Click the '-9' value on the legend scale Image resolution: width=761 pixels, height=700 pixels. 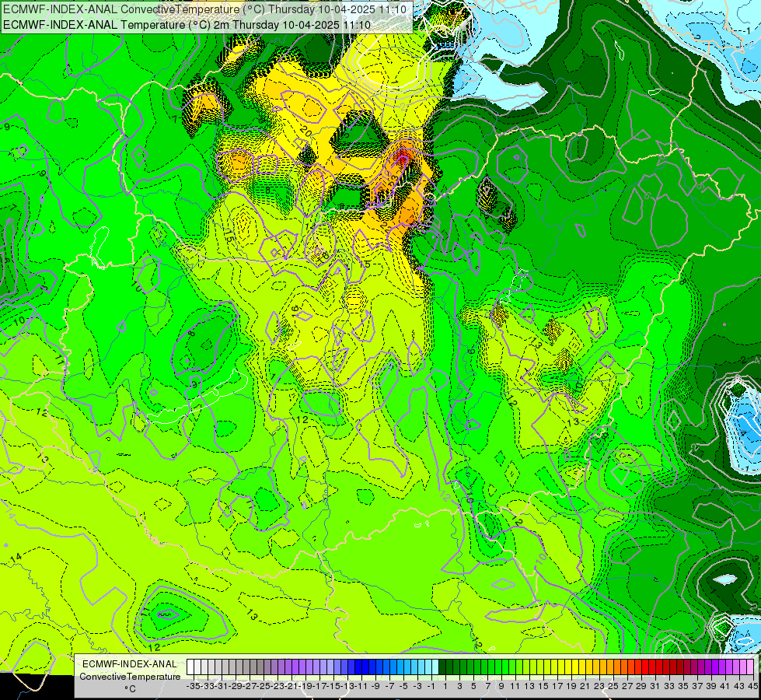click(x=375, y=686)
